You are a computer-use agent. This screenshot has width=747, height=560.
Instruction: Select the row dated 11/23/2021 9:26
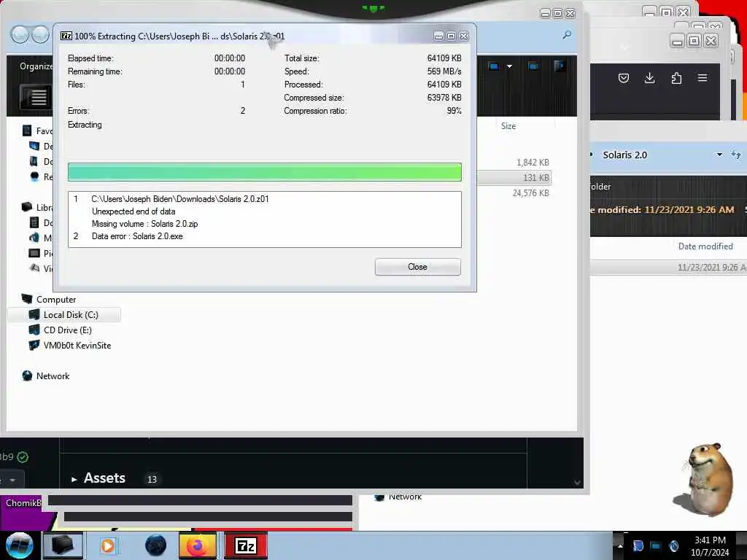point(668,267)
